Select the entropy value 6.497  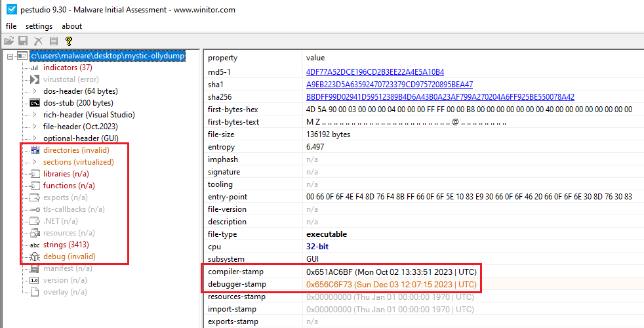315,147
